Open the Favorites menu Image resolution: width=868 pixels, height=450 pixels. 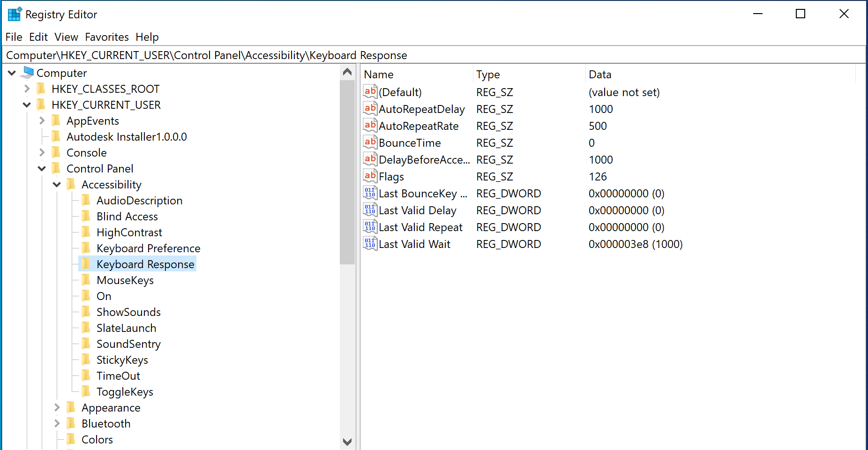point(106,37)
